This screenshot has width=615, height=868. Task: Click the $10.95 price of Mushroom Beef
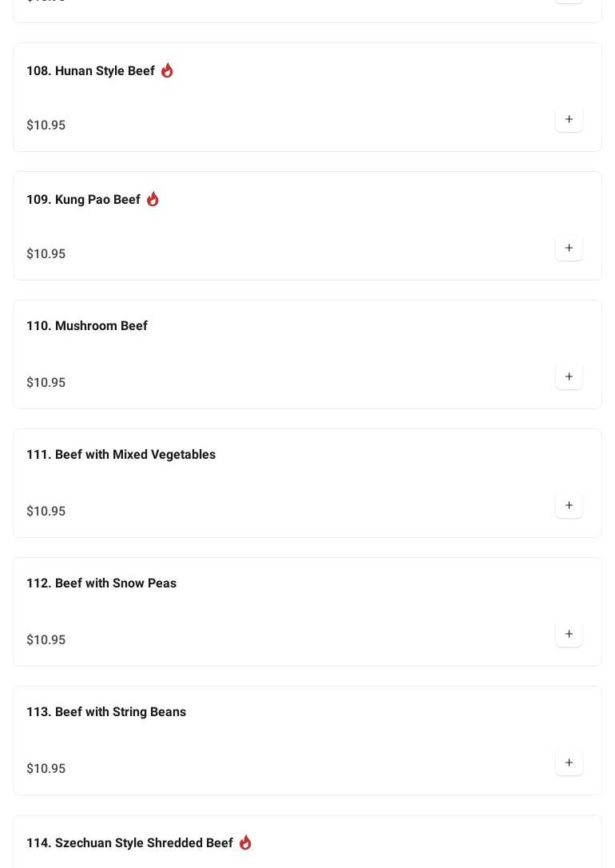tap(46, 383)
